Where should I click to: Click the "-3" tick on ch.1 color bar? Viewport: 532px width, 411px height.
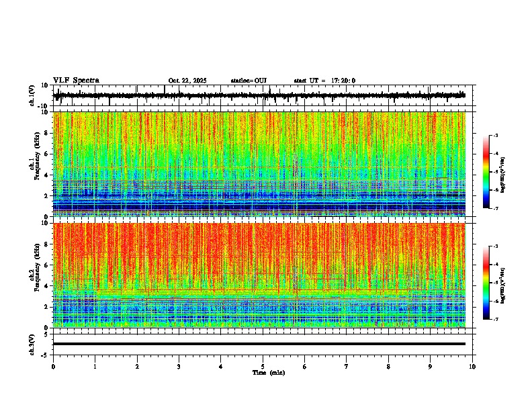[495, 135]
